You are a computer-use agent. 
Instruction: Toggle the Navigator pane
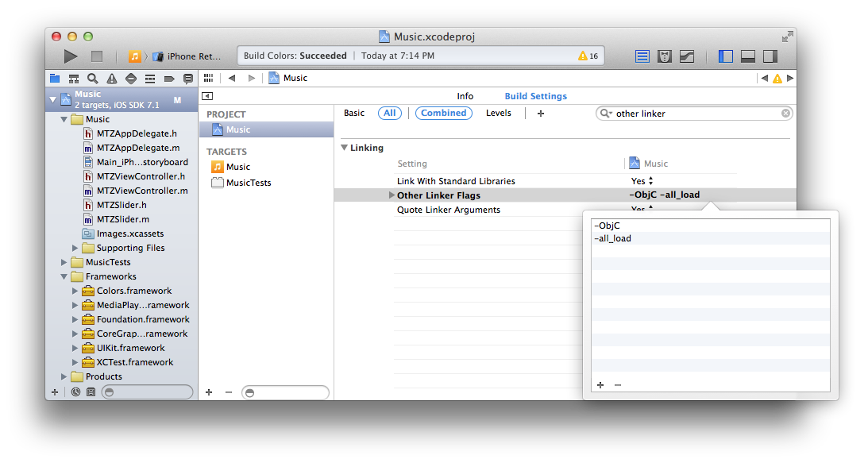726,56
